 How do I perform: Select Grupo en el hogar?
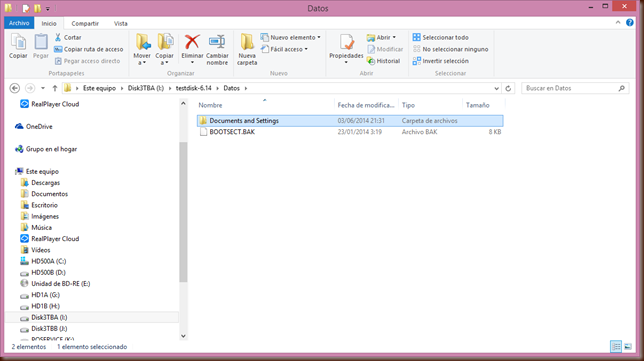coord(46,149)
